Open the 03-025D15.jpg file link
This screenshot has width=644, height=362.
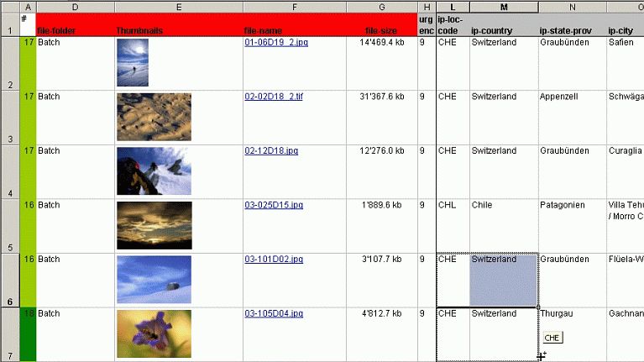tap(273, 205)
